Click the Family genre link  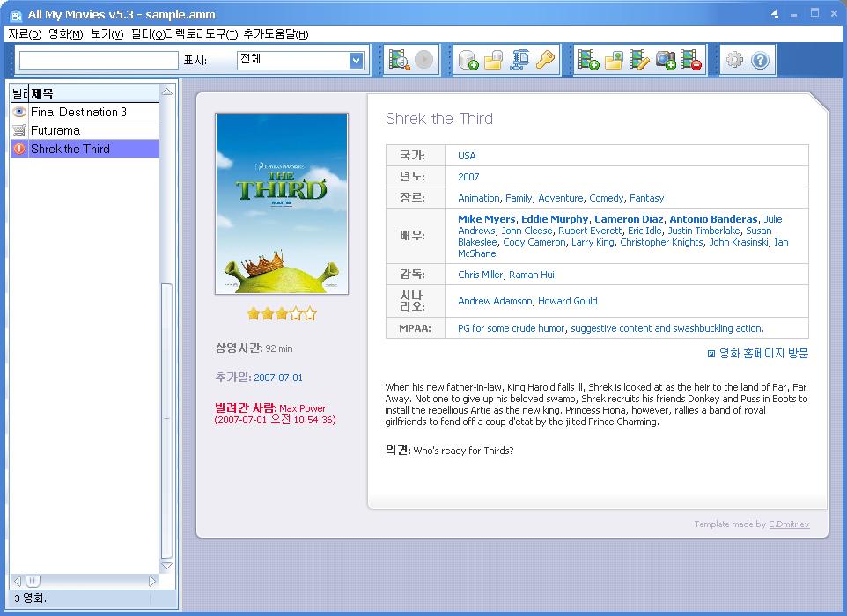tap(519, 198)
